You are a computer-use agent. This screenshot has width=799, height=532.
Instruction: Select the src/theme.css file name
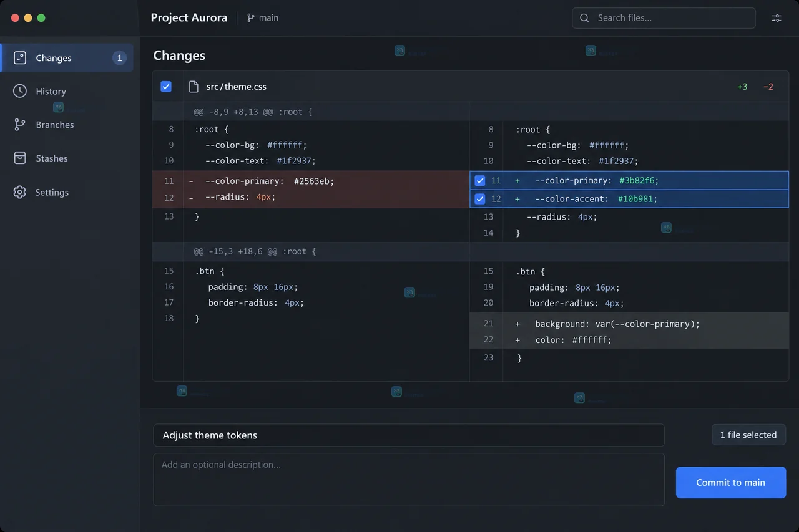point(237,87)
